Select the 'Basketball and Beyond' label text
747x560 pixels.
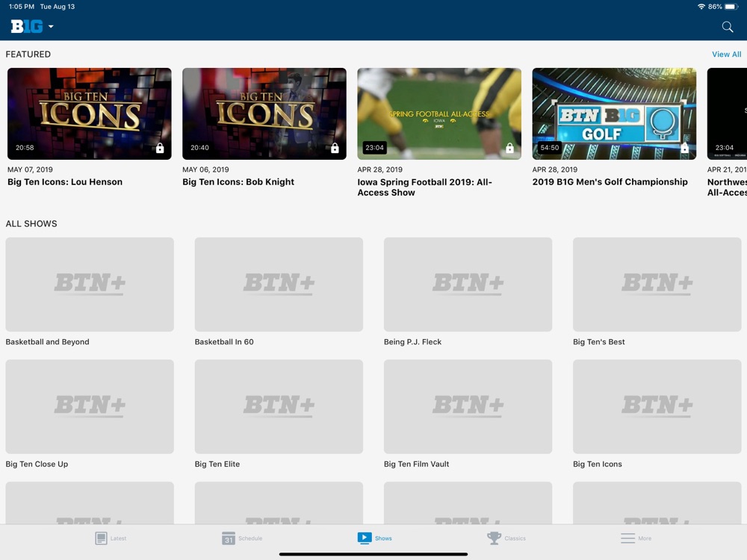(47, 342)
